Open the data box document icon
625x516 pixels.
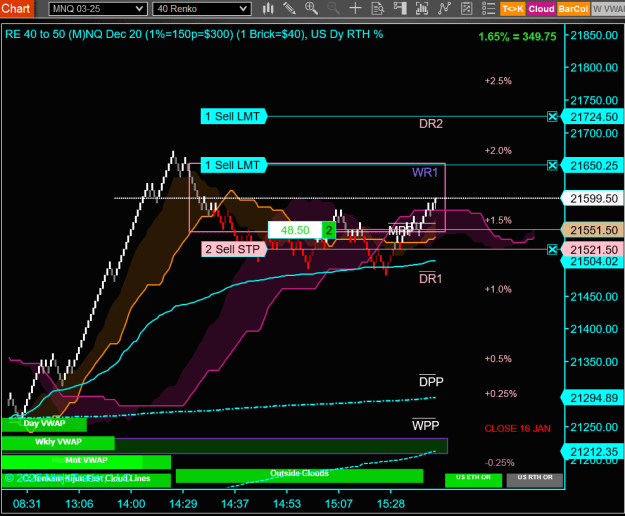click(377, 8)
